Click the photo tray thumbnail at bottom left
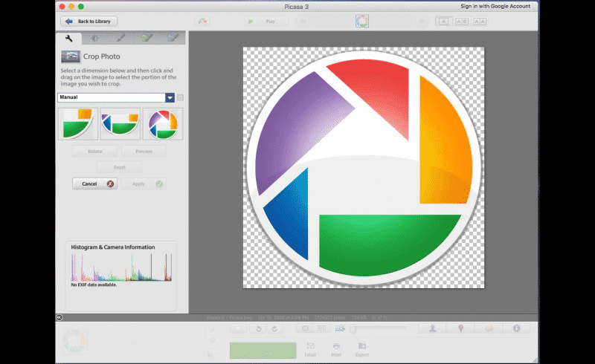595x364 pixels. click(75, 341)
